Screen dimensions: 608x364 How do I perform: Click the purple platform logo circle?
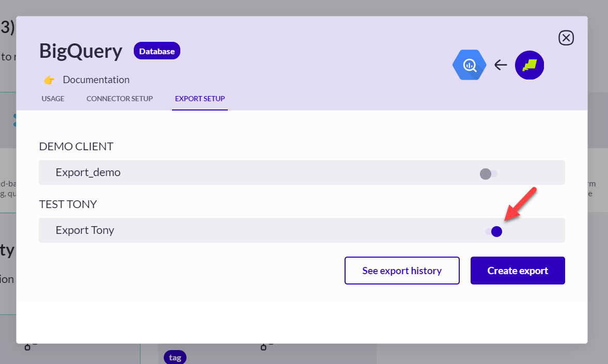[529, 65]
